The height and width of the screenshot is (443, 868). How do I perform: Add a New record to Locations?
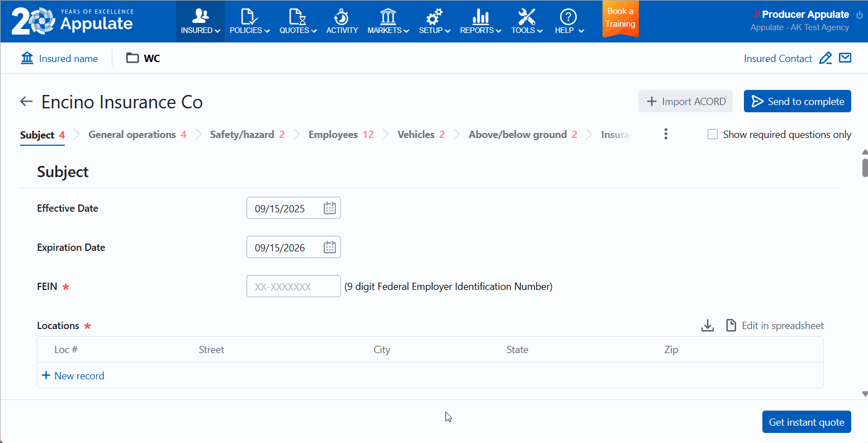pyautogui.click(x=73, y=376)
